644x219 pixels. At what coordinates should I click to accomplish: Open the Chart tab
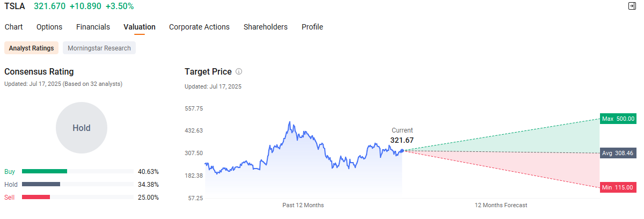[13, 27]
